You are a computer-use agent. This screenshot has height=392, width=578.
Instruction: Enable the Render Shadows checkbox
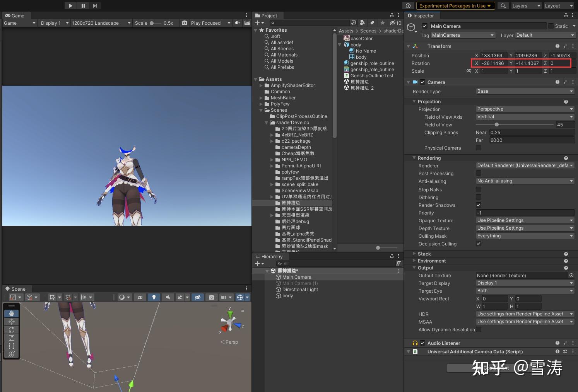(x=479, y=205)
